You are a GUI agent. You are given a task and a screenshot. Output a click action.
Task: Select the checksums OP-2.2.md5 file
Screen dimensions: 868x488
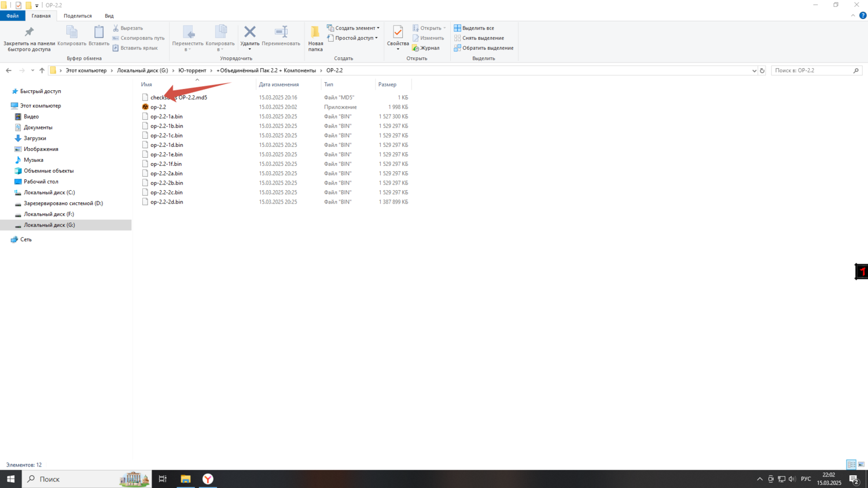click(178, 97)
